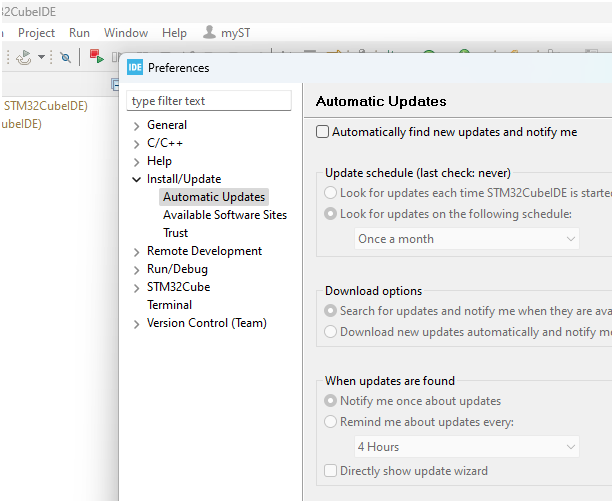Toggle directly show update wizard checkbox
The width and height of the screenshot is (614, 503).
click(x=330, y=471)
